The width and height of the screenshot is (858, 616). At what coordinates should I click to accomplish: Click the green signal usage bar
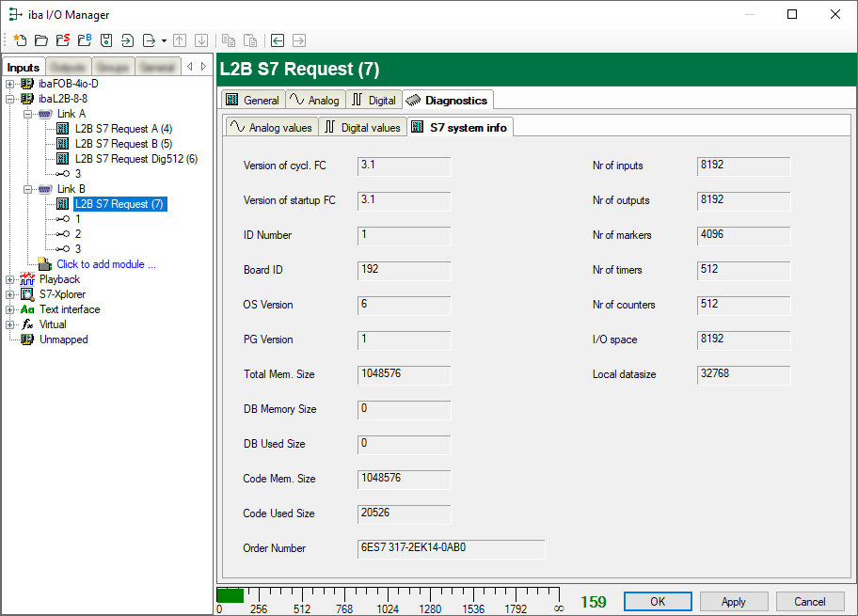(x=230, y=595)
